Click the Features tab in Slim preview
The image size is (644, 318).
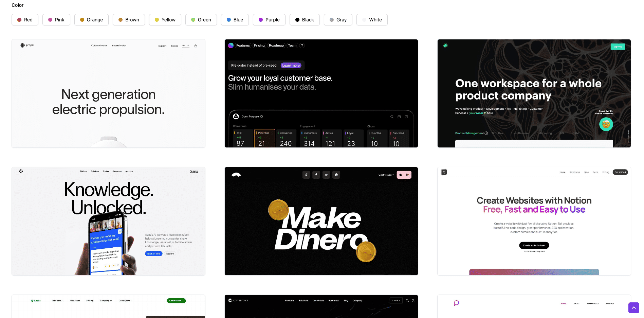pyautogui.click(x=243, y=46)
